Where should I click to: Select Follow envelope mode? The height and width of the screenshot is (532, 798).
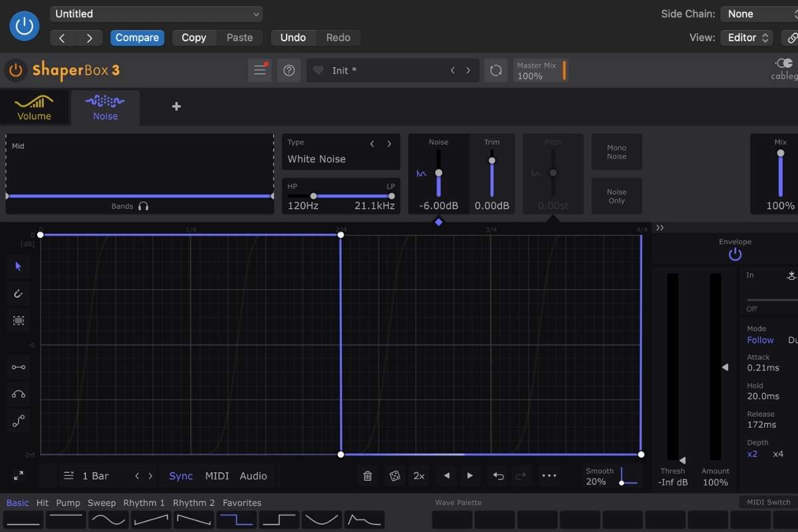pyautogui.click(x=760, y=340)
